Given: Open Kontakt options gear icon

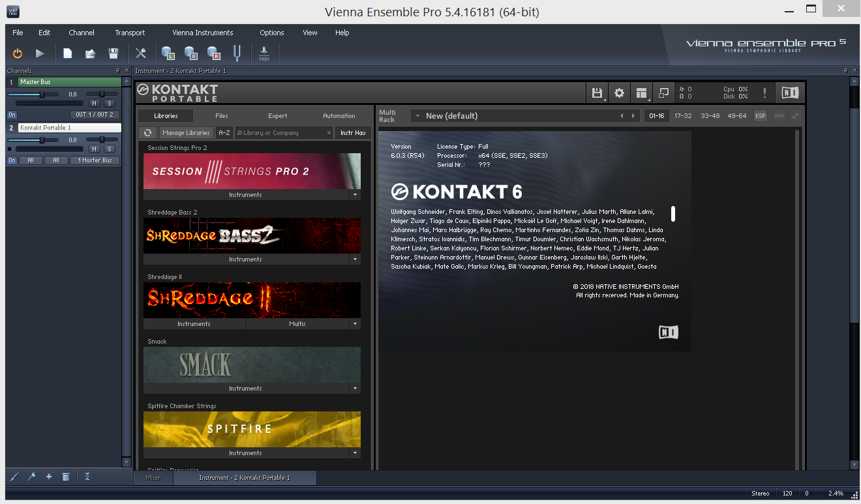Looking at the screenshot, I should (619, 93).
